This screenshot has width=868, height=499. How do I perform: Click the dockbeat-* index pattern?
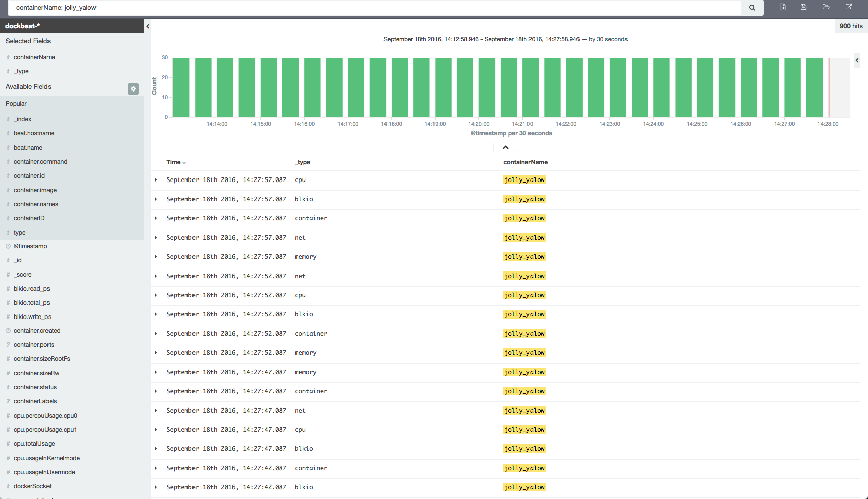[x=22, y=26]
